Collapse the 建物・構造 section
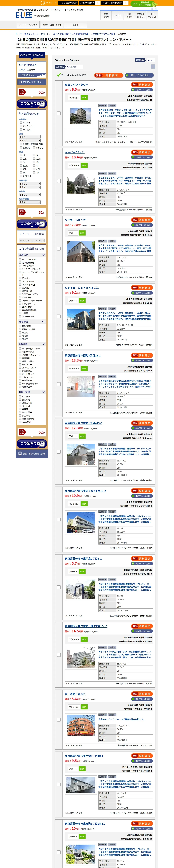The height and width of the screenshot is (868, 174). 32,322
